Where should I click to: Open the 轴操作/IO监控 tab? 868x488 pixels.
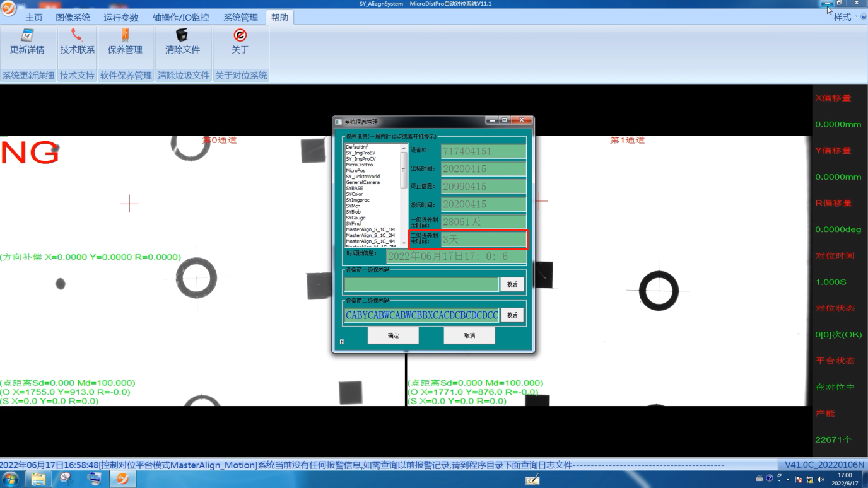(x=180, y=18)
